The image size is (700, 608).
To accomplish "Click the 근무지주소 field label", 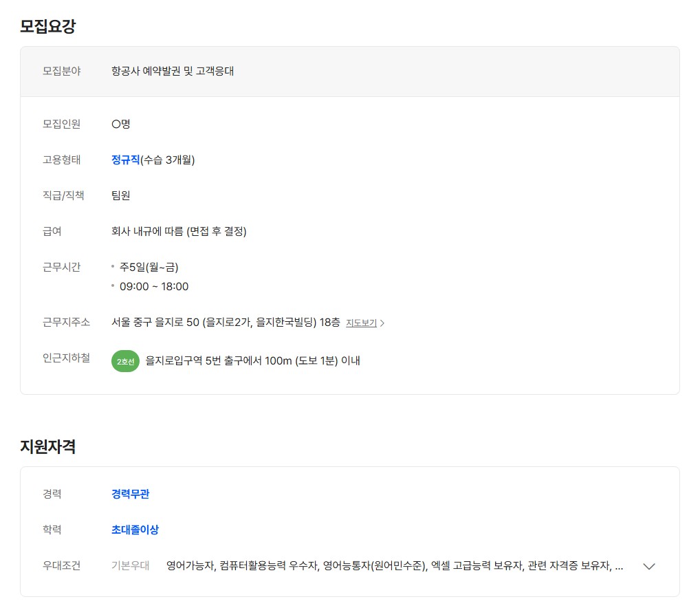I will [66, 322].
